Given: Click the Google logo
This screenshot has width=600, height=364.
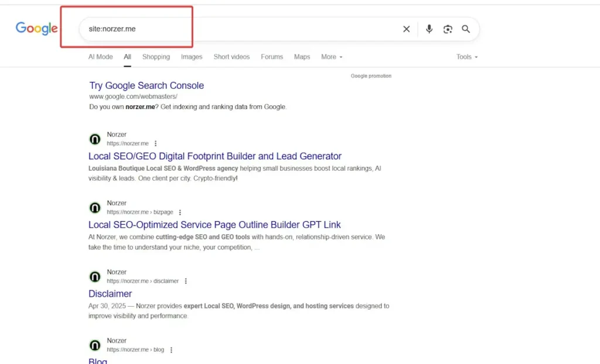Looking at the screenshot, I should [37, 28].
